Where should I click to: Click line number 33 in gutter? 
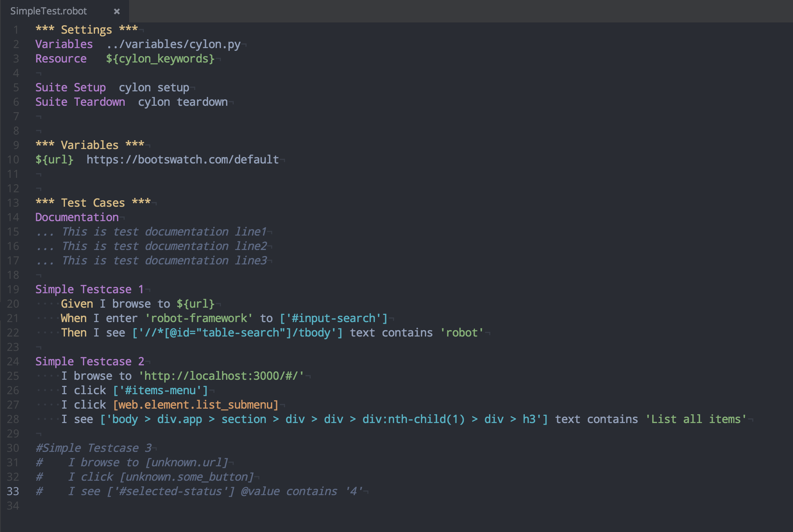coord(13,491)
